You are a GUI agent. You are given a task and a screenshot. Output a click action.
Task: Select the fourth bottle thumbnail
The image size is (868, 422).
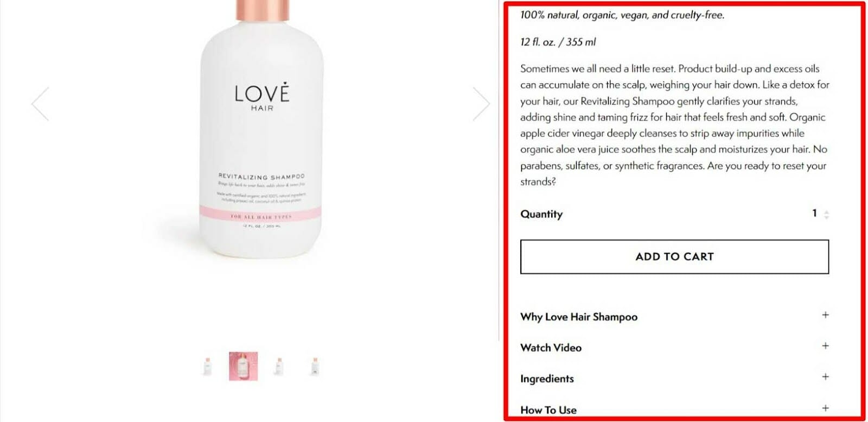[315, 366]
